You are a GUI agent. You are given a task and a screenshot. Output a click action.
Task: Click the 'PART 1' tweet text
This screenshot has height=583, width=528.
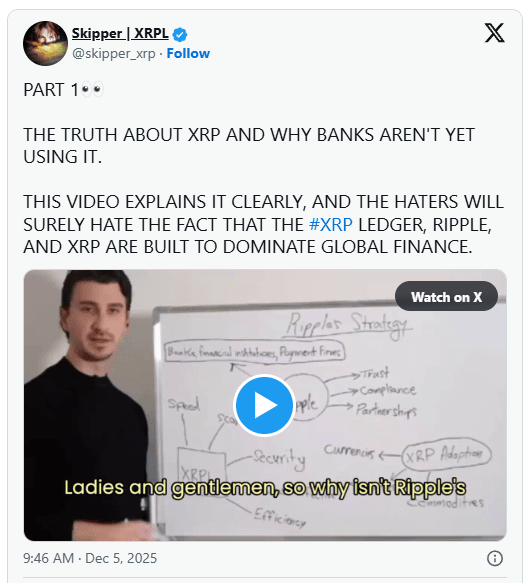pos(51,90)
